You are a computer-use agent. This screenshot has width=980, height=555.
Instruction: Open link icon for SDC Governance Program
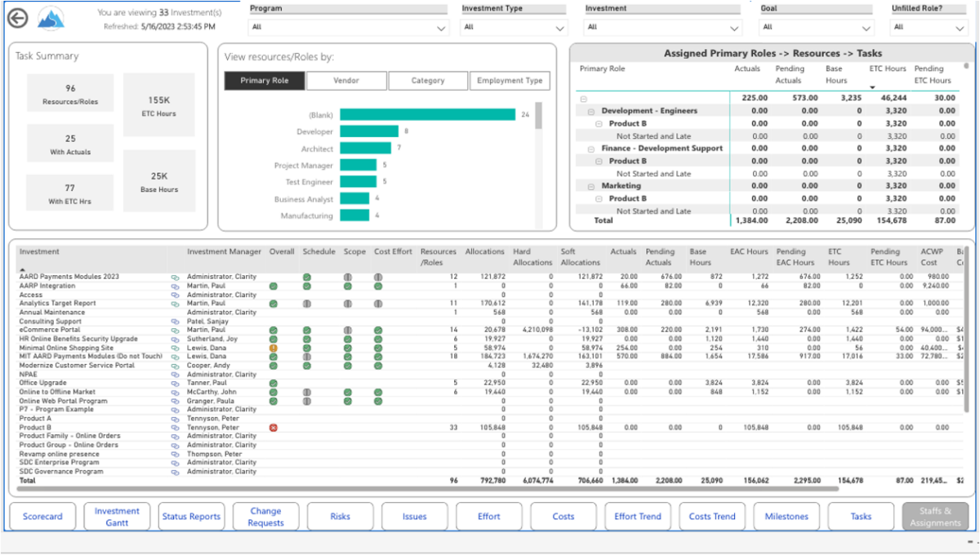point(174,471)
